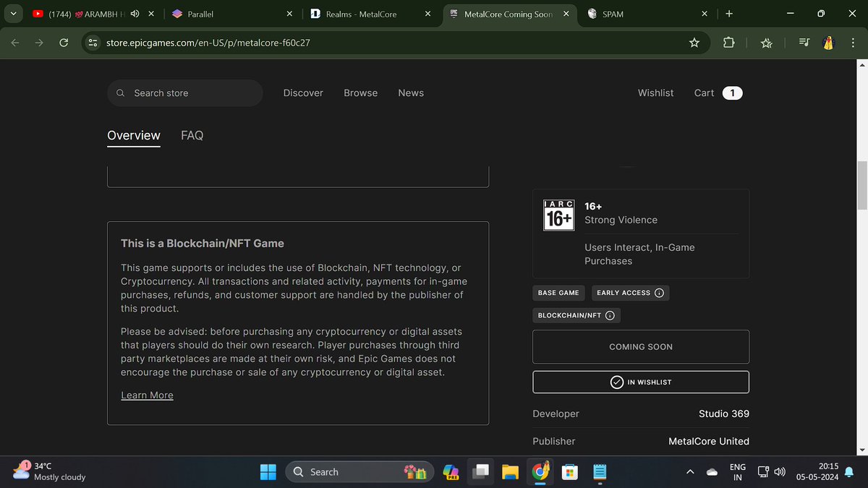Close the Realms - MetalCore tab
This screenshot has height=488, width=868.
tap(427, 14)
